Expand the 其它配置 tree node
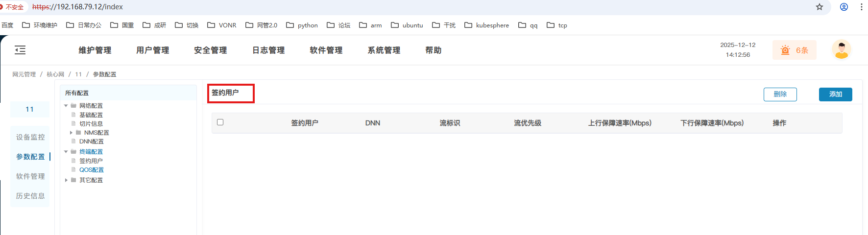The height and width of the screenshot is (235, 868). pos(66,180)
